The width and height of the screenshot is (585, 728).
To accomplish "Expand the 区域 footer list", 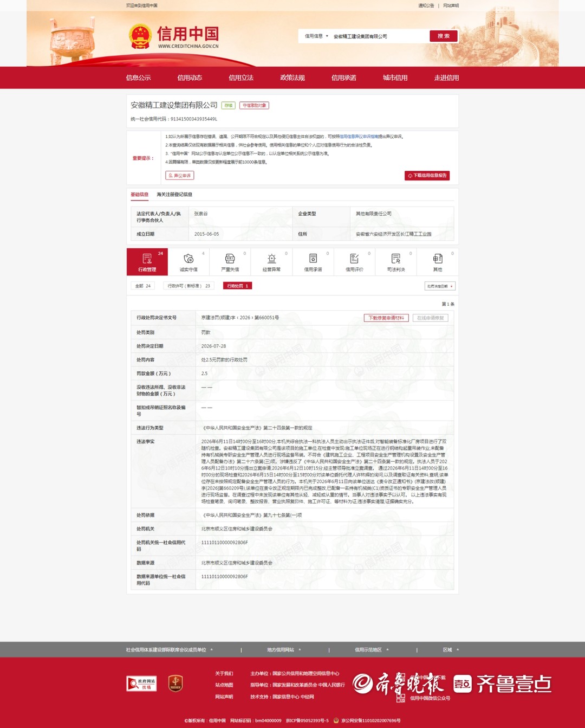I will click(451, 649).
